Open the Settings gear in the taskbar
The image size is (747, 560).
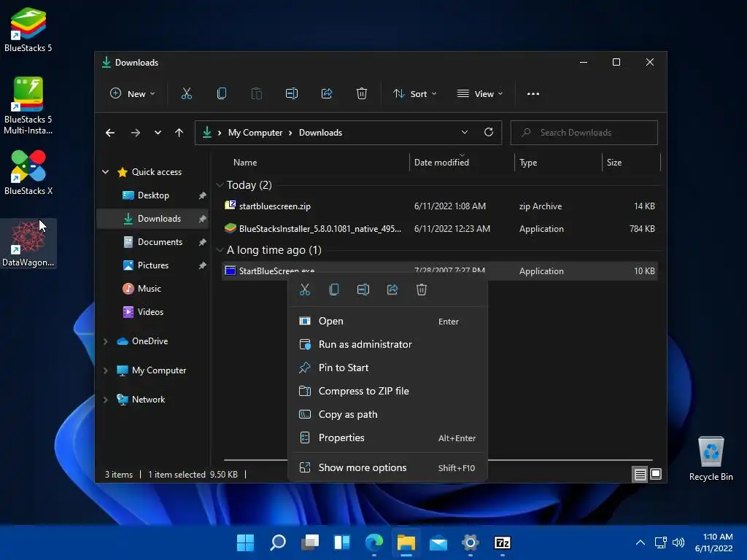tap(471, 542)
